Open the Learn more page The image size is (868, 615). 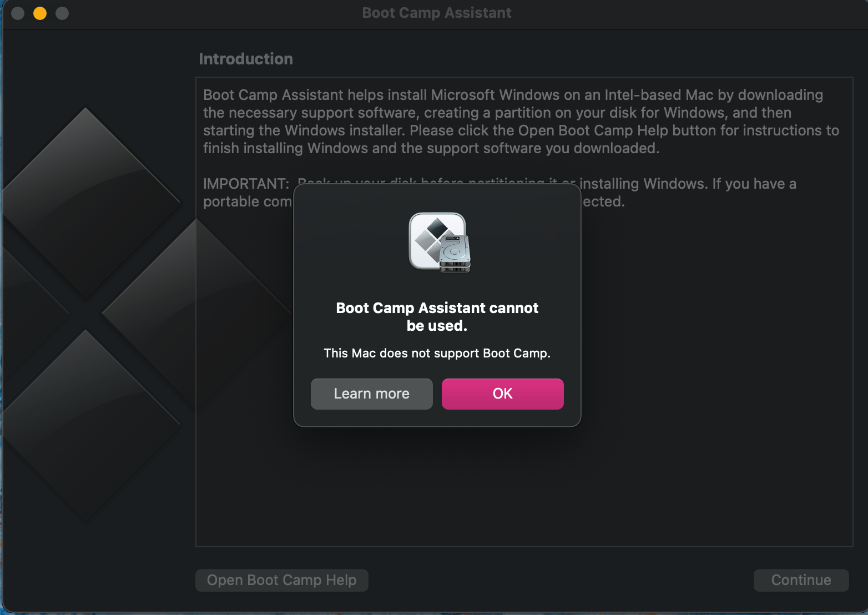tap(371, 394)
